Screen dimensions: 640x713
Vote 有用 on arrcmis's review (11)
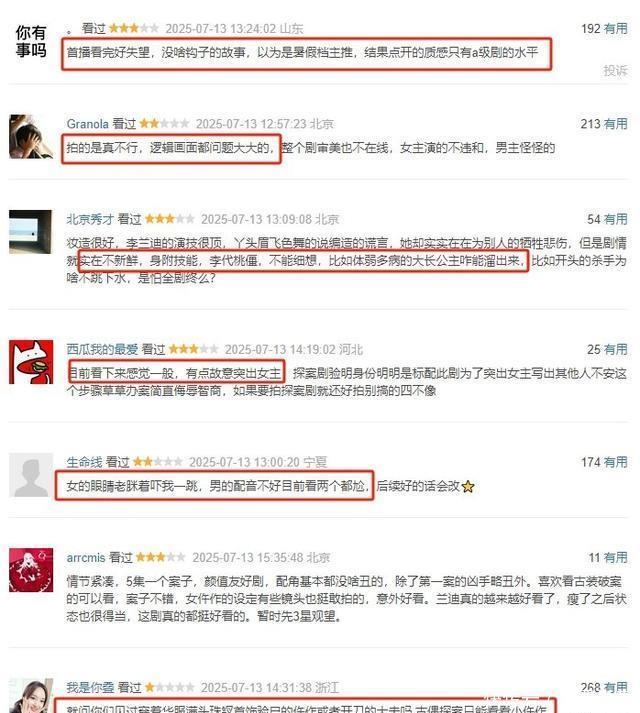pos(616,557)
